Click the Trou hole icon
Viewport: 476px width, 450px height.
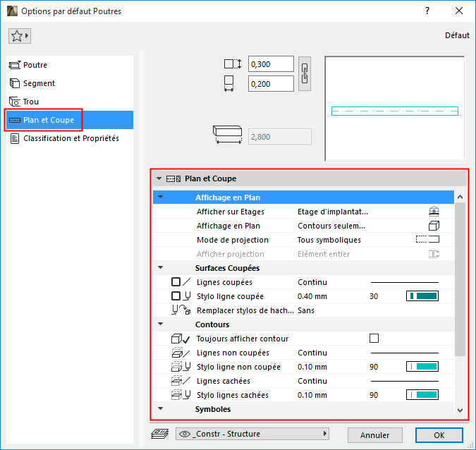[15, 102]
